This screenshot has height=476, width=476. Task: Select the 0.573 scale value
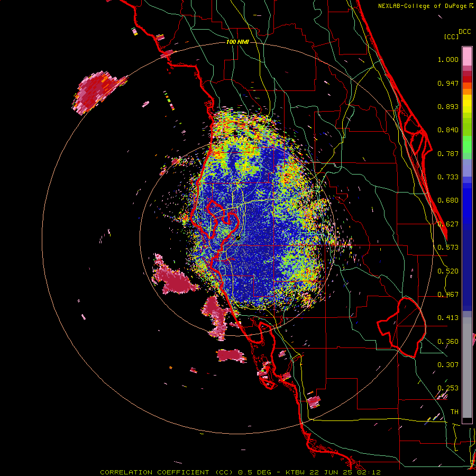coord(448,248)
